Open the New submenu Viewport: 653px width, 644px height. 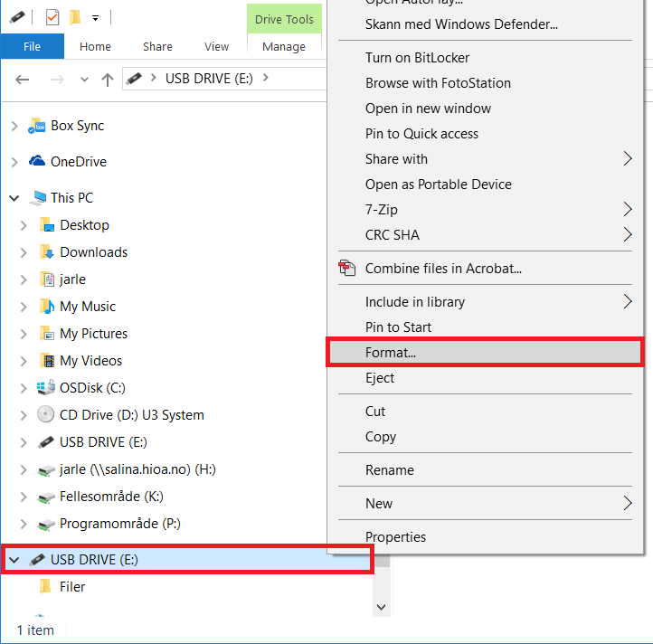click(x=485, y=503)
